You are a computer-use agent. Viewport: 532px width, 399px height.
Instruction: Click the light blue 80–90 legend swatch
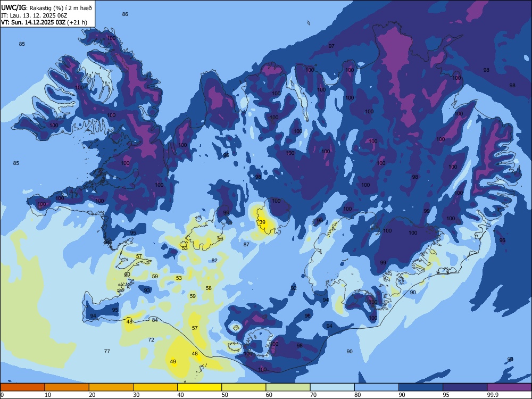[x=377, y=387]
